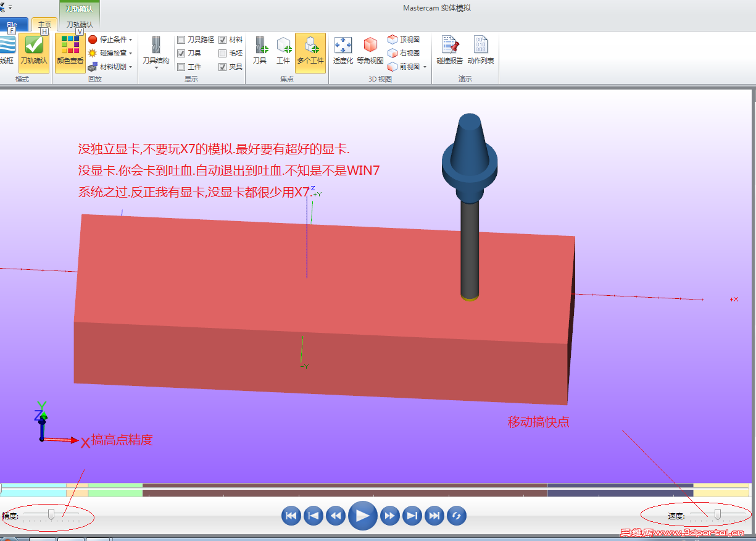
Task: Uncheck the 材料 display checkbox
Action: (x=223, y=40)
